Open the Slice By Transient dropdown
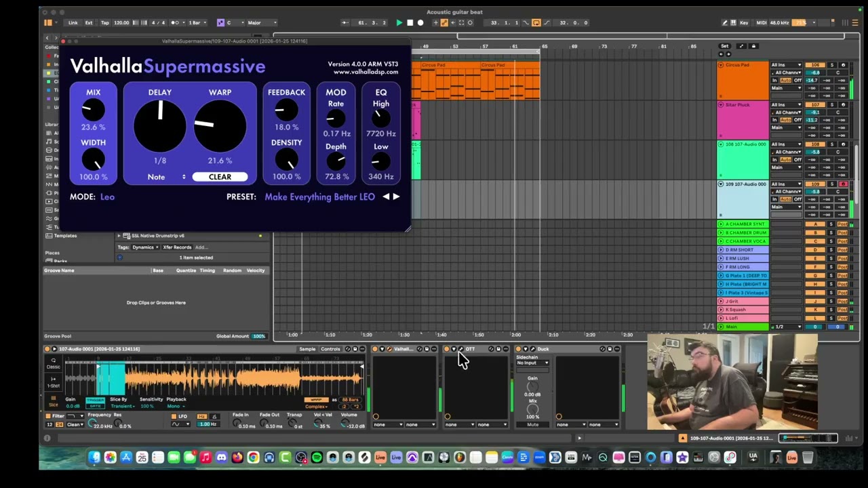 pyautogui.click(x=122, y=406)
